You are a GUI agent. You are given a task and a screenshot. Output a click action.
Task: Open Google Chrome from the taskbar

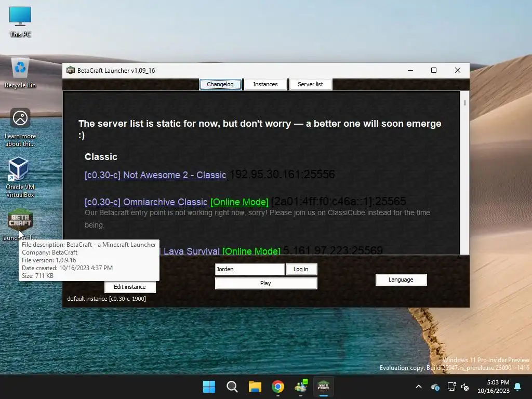coord(278,387)
